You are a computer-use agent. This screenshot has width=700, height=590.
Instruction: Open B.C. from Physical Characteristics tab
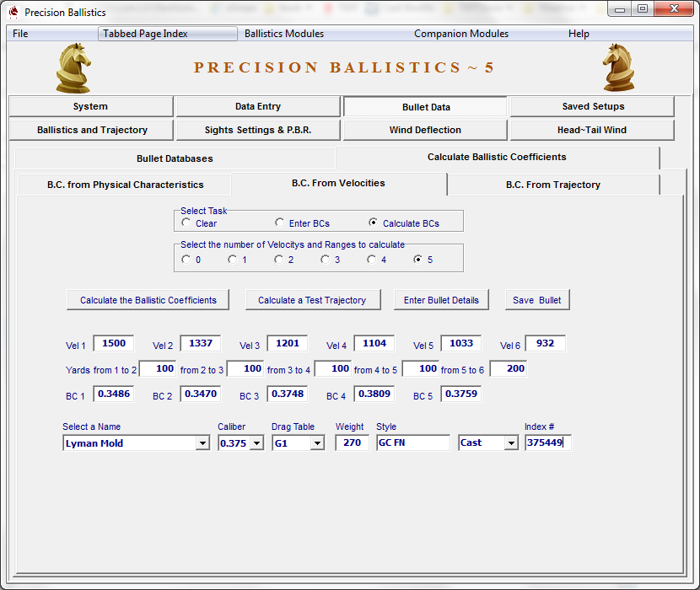(125, 185)
